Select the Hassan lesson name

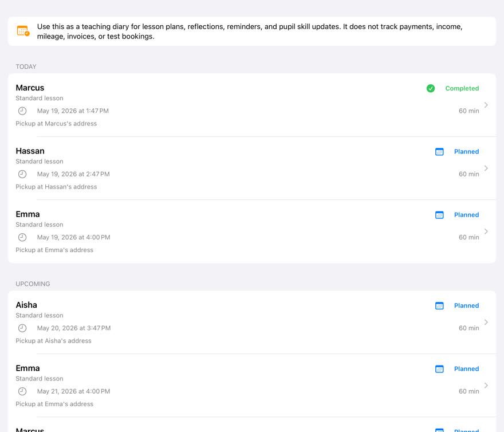point(30,151)
